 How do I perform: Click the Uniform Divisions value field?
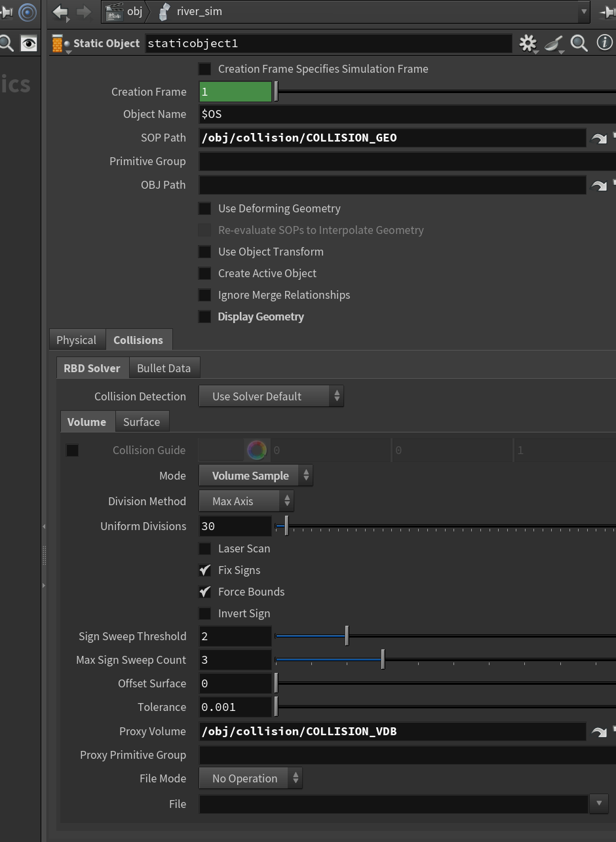(235, 526)
